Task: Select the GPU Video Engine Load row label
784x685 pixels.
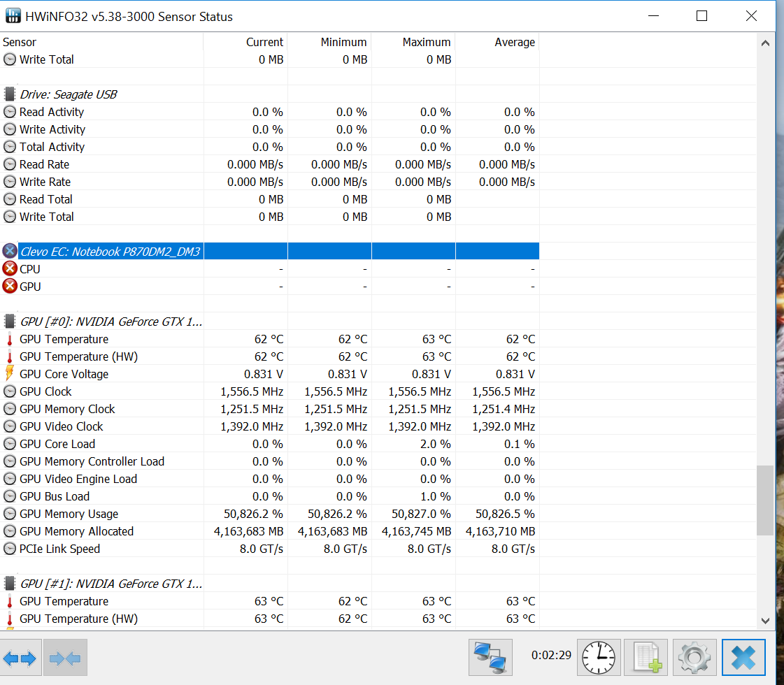Action: (78, 479)
